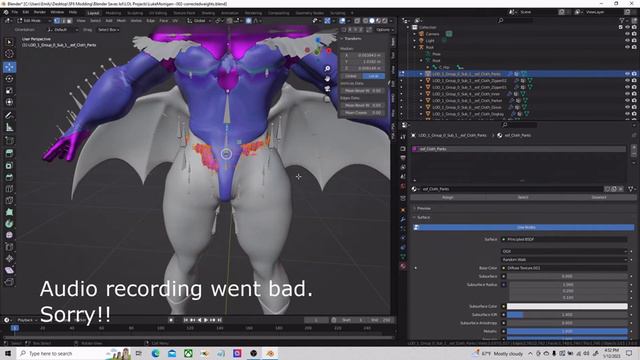Choose the Bevel tool
Screen dimensions: 640x360
(x=9, y=177)
